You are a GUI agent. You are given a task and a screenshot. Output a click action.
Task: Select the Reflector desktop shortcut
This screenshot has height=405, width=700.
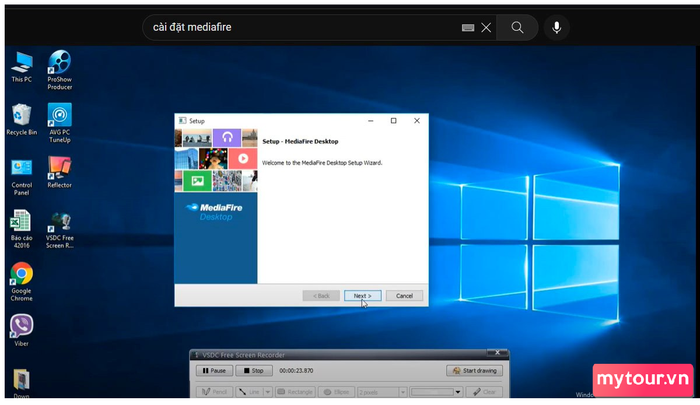click(x=60, y=172)
